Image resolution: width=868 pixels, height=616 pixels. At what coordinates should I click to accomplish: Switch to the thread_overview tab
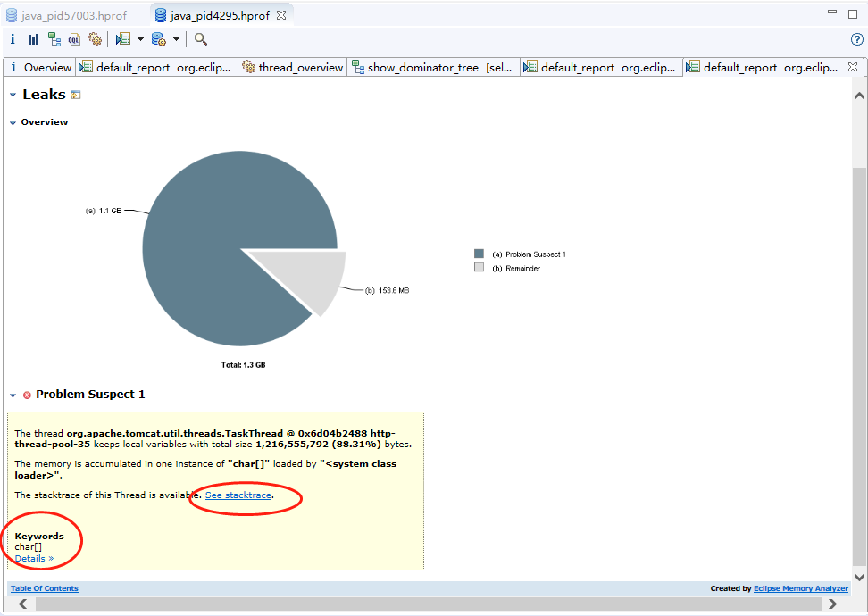coord(293,68)
